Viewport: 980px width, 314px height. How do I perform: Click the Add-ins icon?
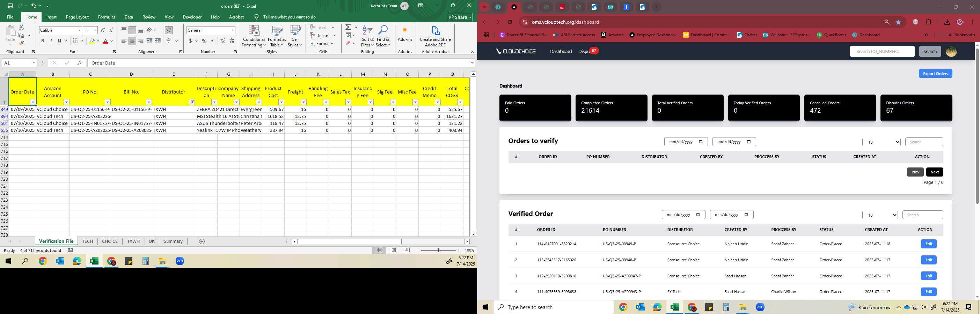(405, 33)
